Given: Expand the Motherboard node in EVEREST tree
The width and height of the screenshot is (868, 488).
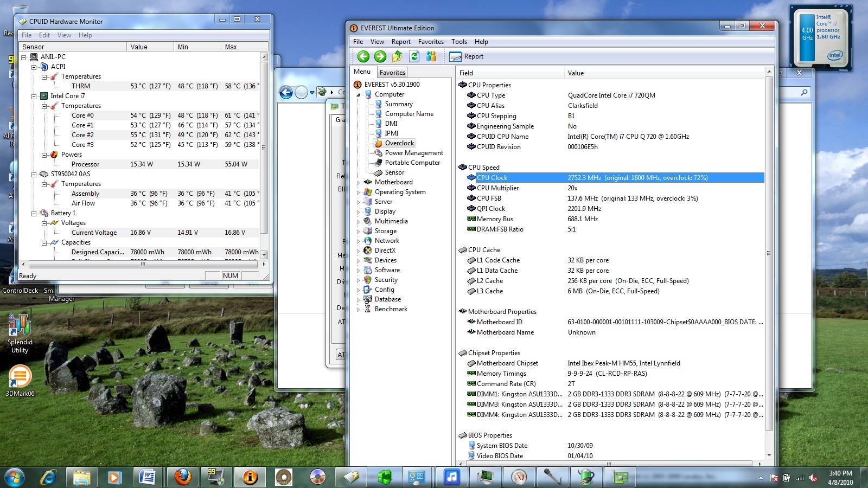Looking at the screenshot, I should pos(358,183).
